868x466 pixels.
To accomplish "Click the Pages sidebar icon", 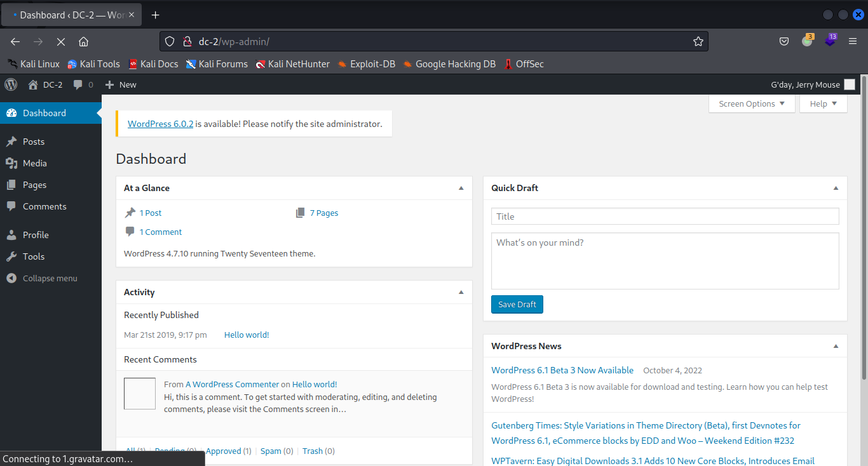I will pyautogui.click(x=11, y=185).
